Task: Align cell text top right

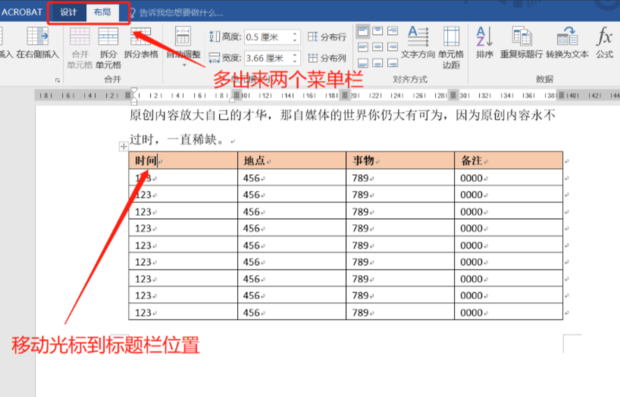Action: pos(392,31)
